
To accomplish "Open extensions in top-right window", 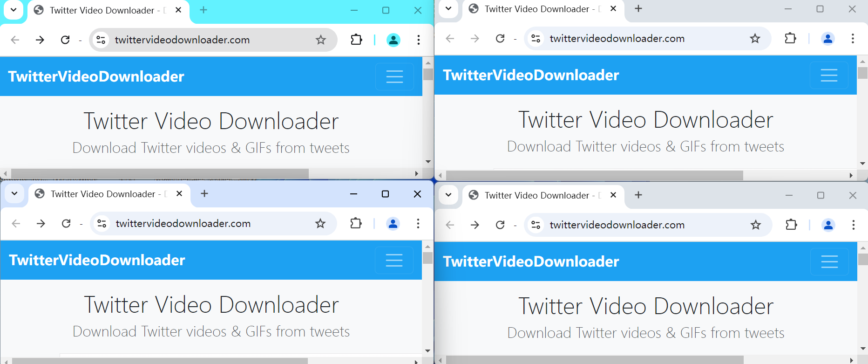I will click(x=791, y=39).
